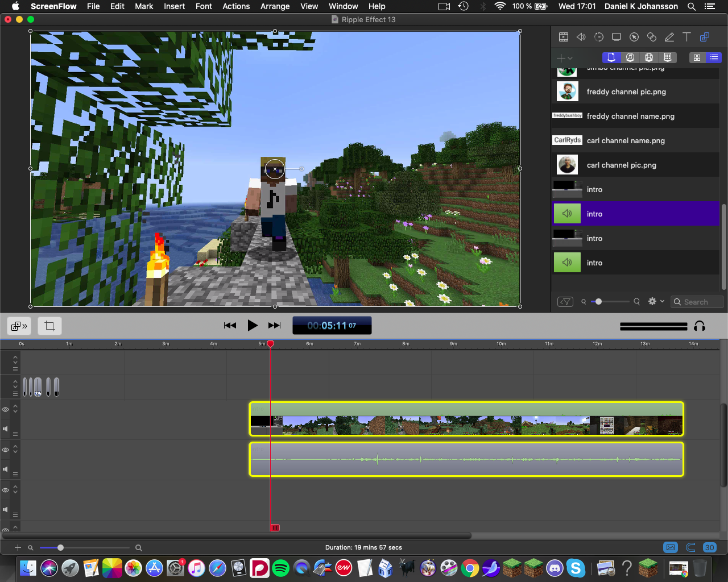Adjust the media library thumbnail size slider
728x582 pixels.
pos(598,302)
